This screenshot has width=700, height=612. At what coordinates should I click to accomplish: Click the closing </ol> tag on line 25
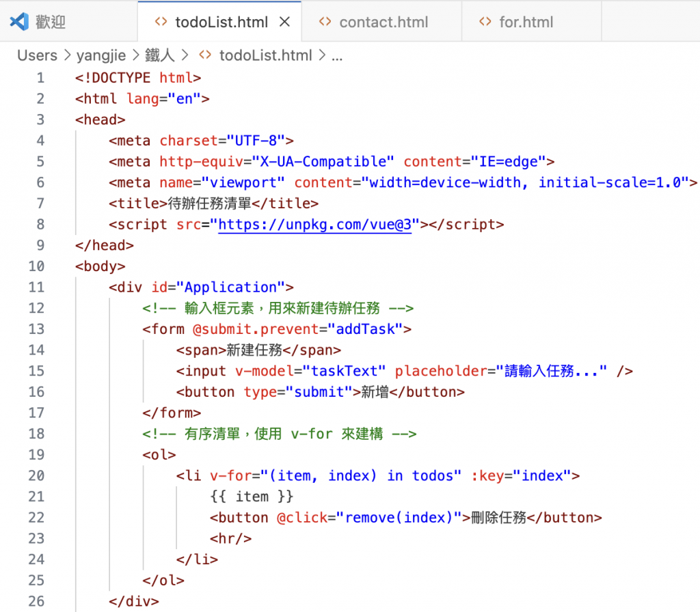coord(163,581)
